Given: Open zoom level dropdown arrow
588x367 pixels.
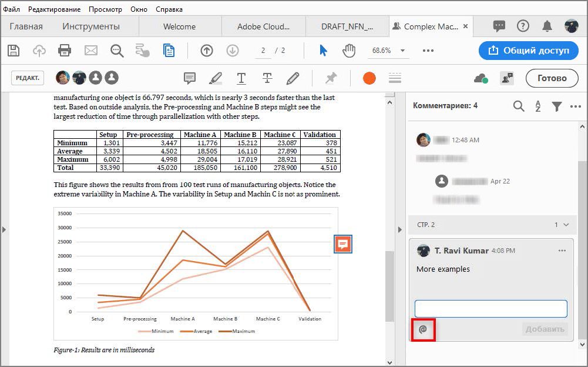Looking at the screenshot, I should click(402, 51).
